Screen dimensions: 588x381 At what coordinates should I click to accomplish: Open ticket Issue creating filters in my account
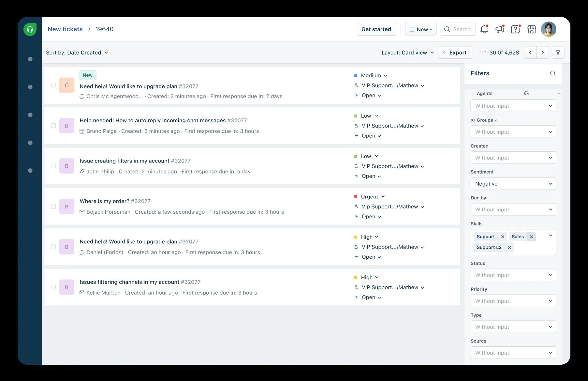pyautogui.click(x=125, y=161)
